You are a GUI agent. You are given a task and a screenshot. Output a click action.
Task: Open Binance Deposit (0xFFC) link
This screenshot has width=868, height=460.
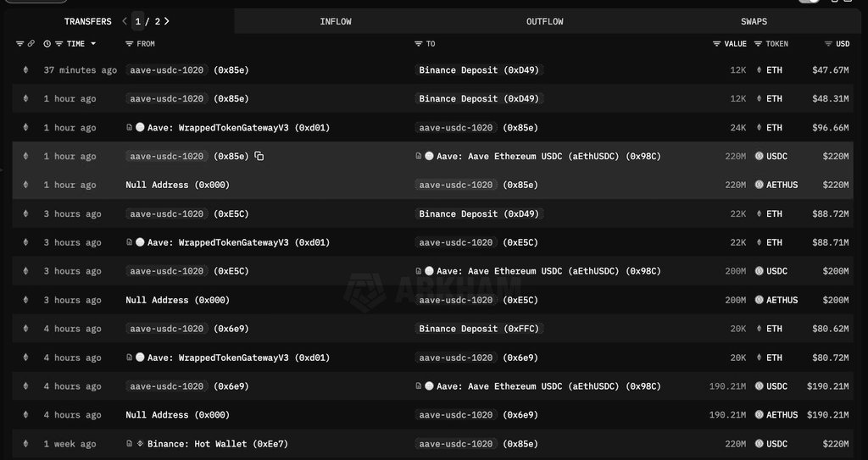point(479,328)
